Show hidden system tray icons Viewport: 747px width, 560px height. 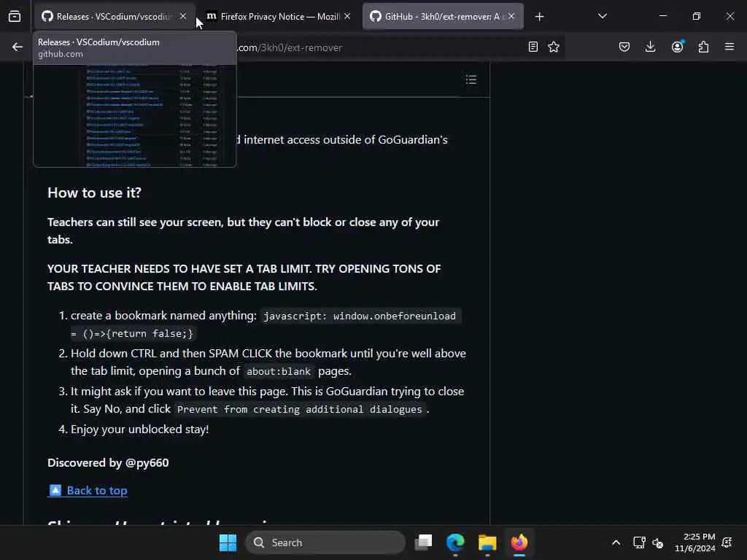(616, 542)
